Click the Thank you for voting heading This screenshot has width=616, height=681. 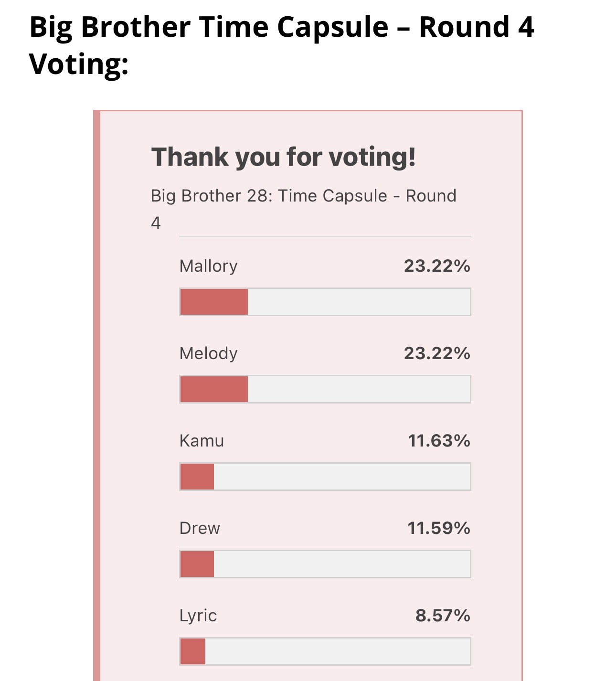[284, 157]
